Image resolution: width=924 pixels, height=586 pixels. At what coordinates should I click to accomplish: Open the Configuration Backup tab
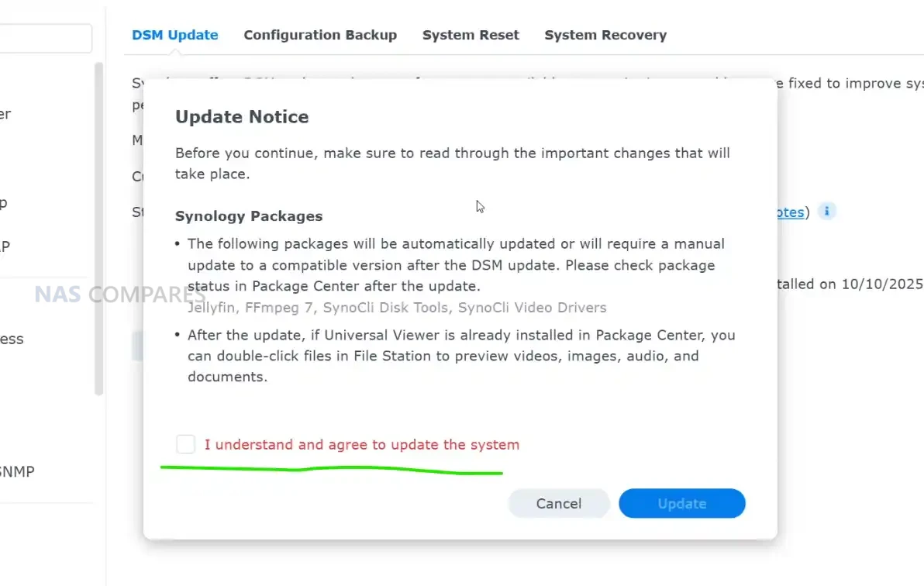[320, 35]
